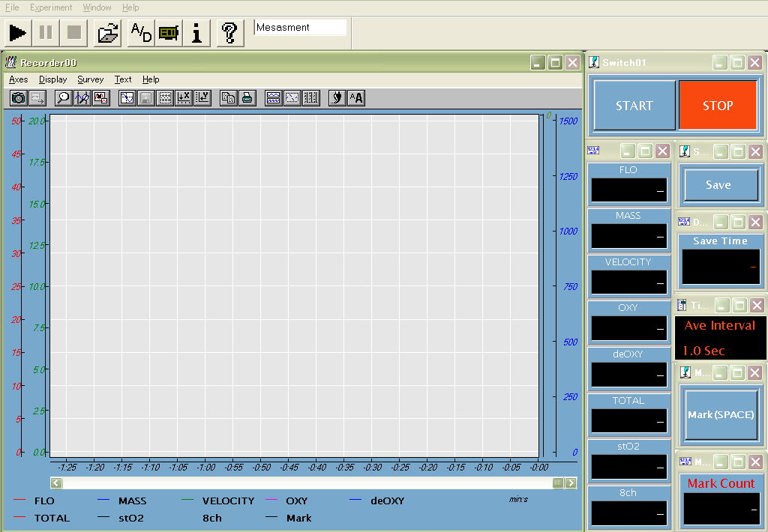Click the waveform cursor measure icon
The width and height of the screenshot is (768, 532).
point(82,98)
